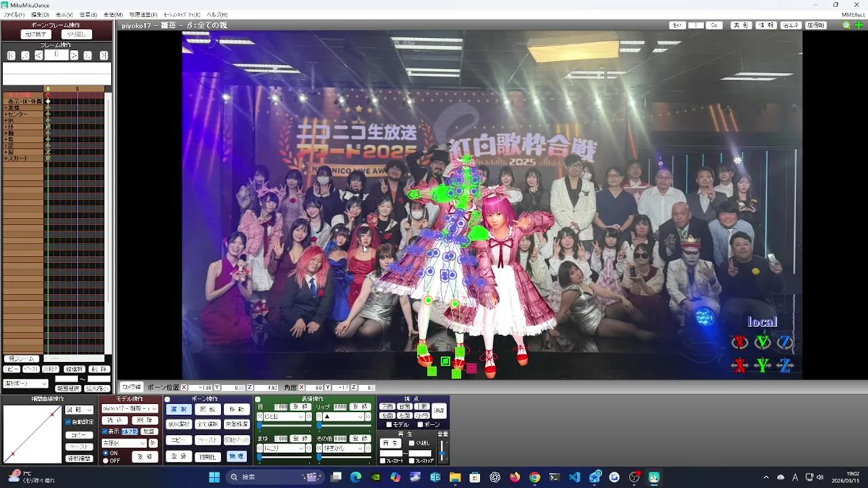This screenshot has width=868, height=488.
Task: Click the upper green Y rotation axis icon
Action: [x=763, y=342]
